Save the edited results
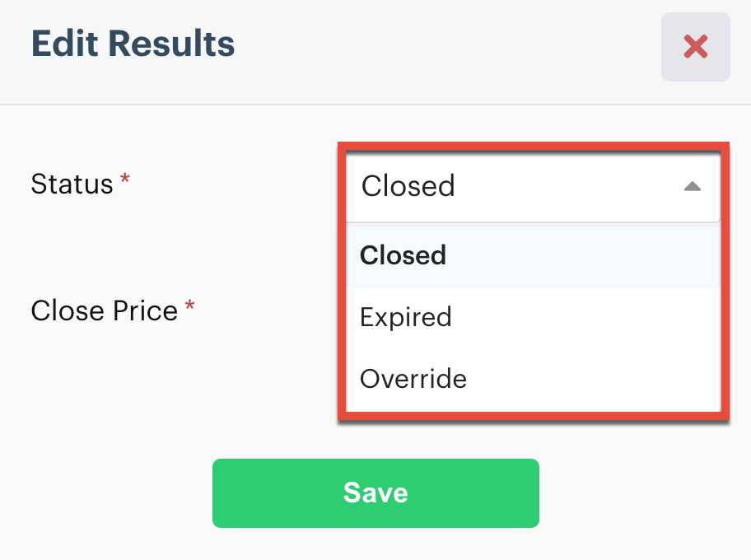Viewport: 751px width, 560px height. 375,492
